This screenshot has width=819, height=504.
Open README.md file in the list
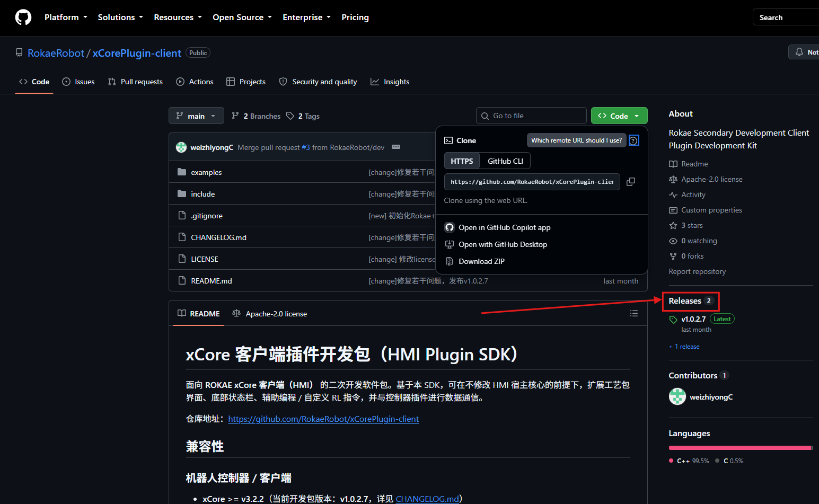pos(212,281)
